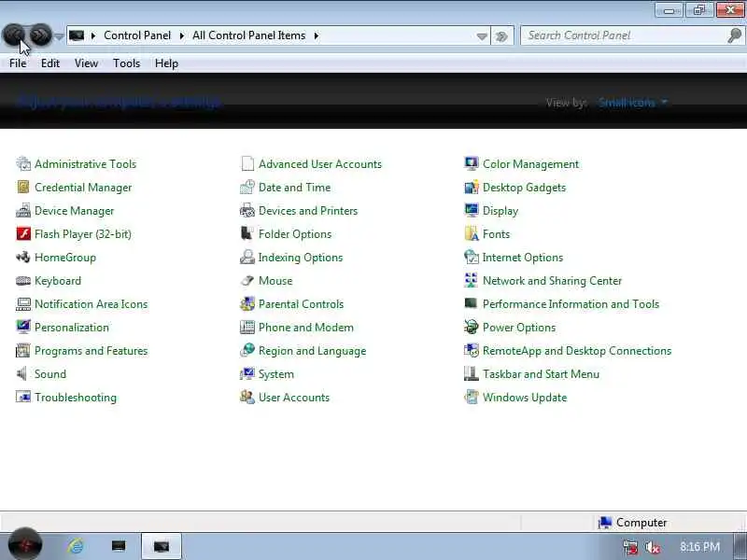Open Parental Controls icon
747x560 pixels.
click(x=247, y=304)
